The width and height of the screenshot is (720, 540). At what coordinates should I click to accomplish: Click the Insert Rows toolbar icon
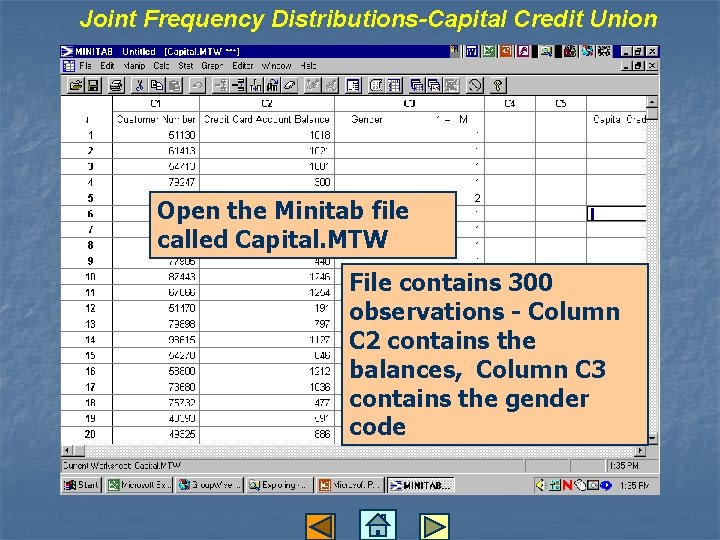pos(238,85)
